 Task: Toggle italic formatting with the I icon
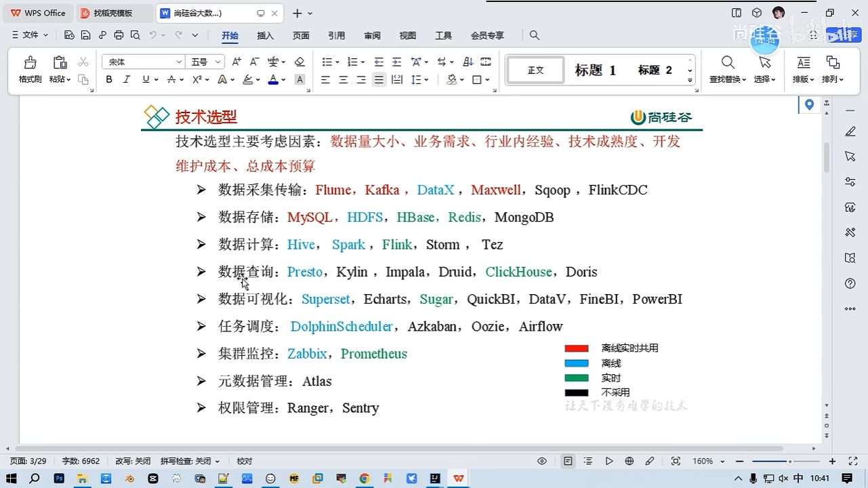[x=127, y=80]
